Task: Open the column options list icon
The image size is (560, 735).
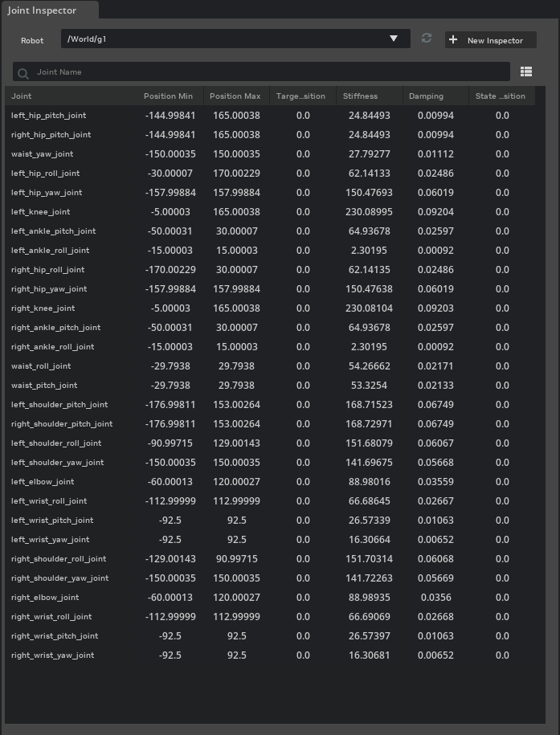Action: pyautogui.click(x=526, y=71)
